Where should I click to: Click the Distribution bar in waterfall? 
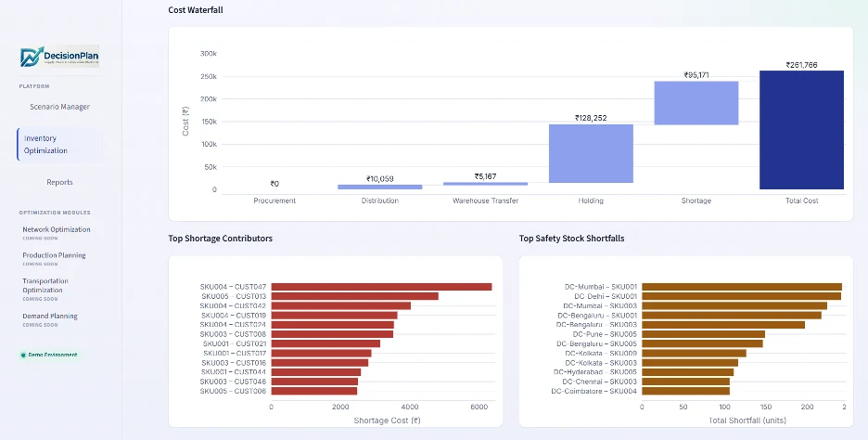(380, 187)
